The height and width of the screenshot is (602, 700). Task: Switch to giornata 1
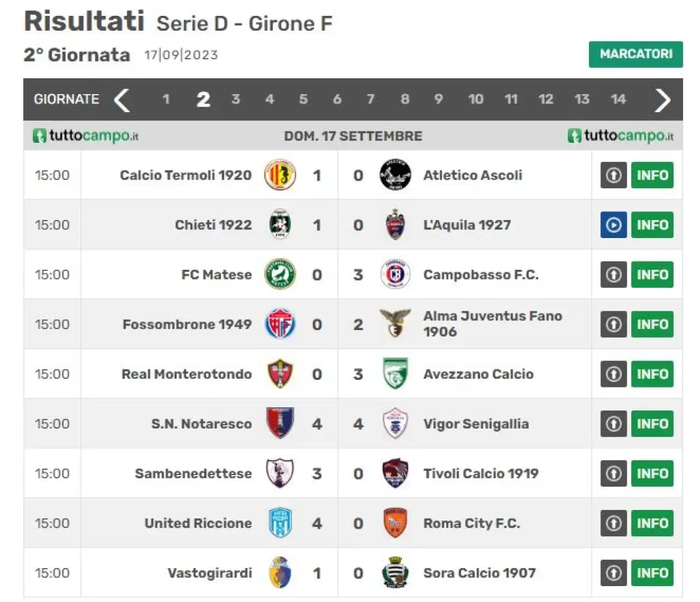tap(166, 99)
